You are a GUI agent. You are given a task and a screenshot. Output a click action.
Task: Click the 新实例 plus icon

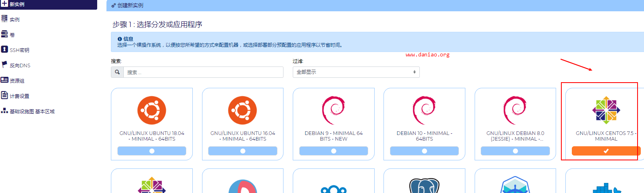click(4, 3)
